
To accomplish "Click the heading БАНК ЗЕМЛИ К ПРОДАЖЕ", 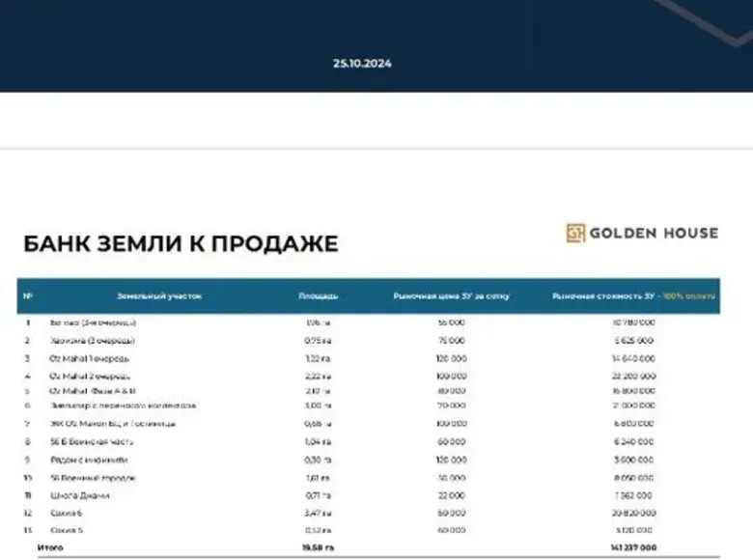I will [181, 243].
